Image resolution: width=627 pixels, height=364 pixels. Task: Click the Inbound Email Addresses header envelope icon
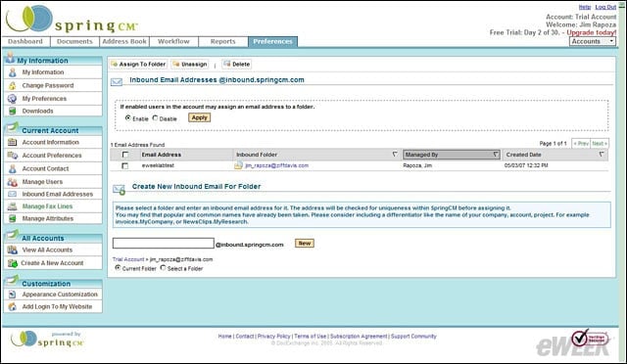(x=117, y=81)
